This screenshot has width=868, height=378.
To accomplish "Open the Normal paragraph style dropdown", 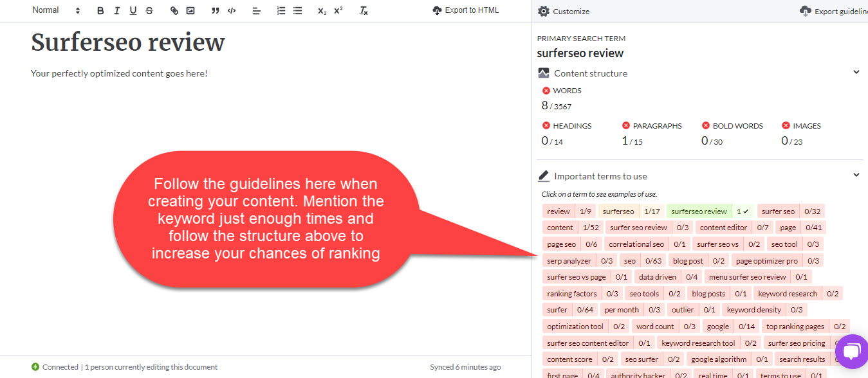I will point(56,10).
